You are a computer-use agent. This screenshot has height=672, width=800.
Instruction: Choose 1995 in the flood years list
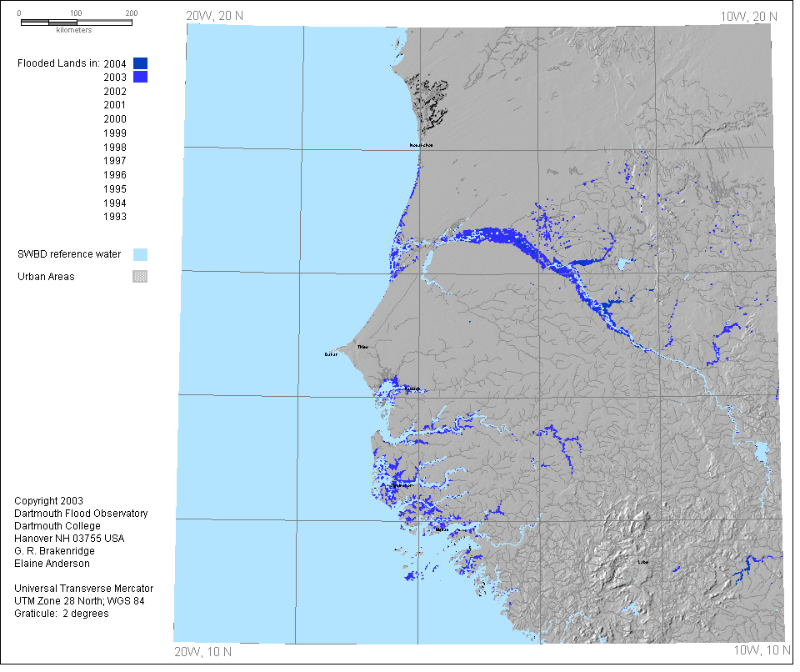tap(115, 189)
